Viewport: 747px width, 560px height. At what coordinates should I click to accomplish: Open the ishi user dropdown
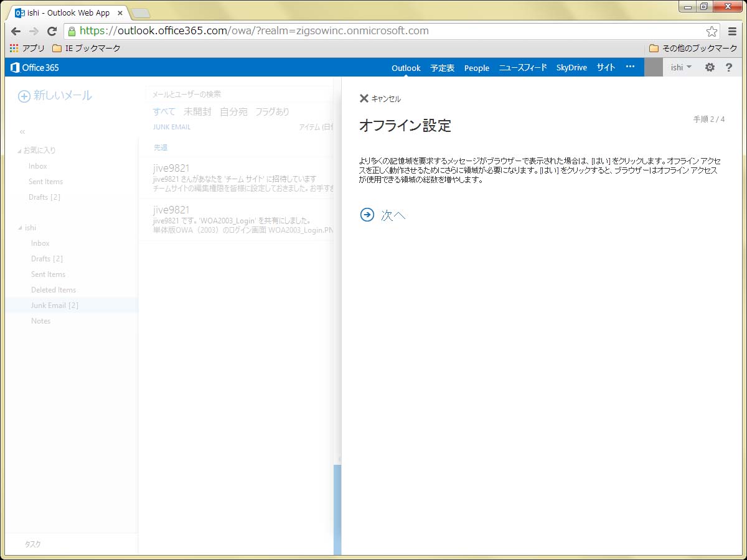(x=681, y=67)
